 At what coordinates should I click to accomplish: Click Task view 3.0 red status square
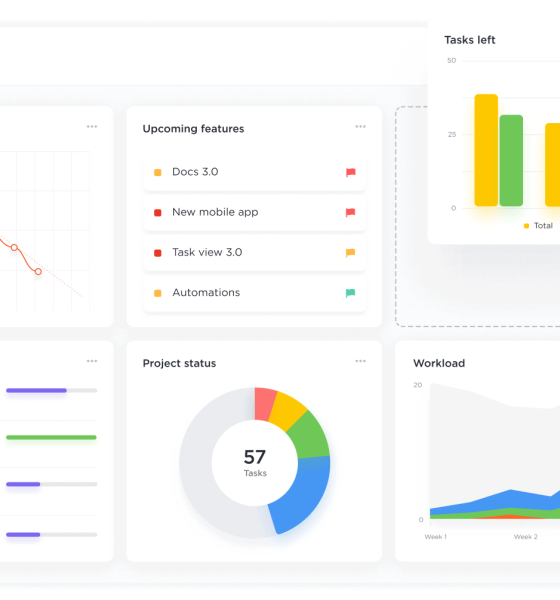click(157, 253)
